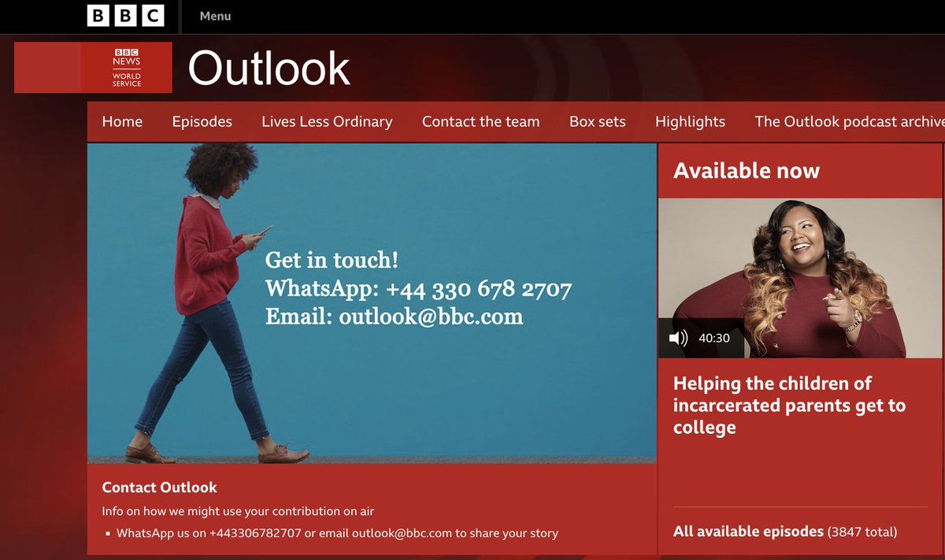The image size is (945, 560).
Task: Open the smiling woman episode thumbnail
Action: click(x=800, y=278)
